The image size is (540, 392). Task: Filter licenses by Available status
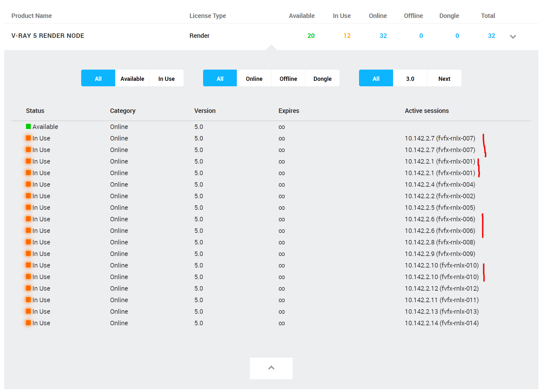pyautogui.click(x=132, y=78)
